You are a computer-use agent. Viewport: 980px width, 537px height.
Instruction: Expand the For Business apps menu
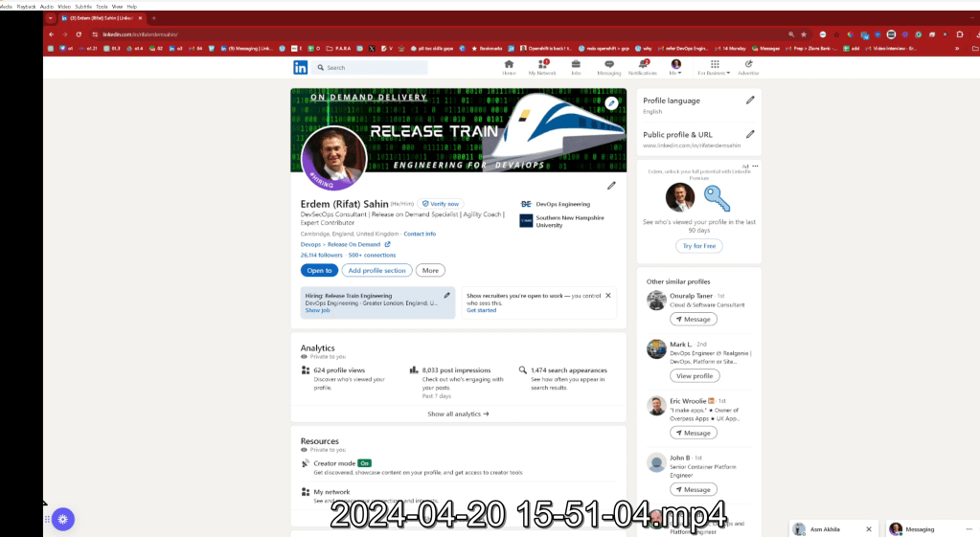point(714,67)
